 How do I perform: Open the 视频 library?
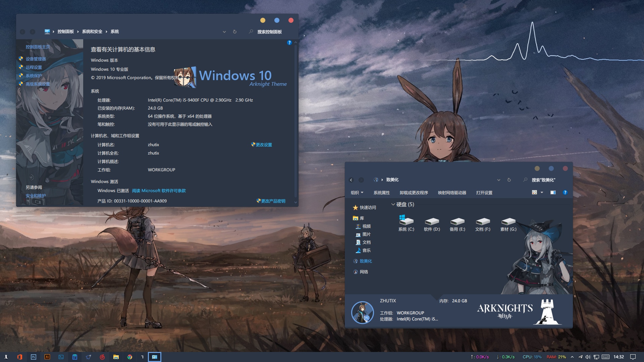click(363, 226)
